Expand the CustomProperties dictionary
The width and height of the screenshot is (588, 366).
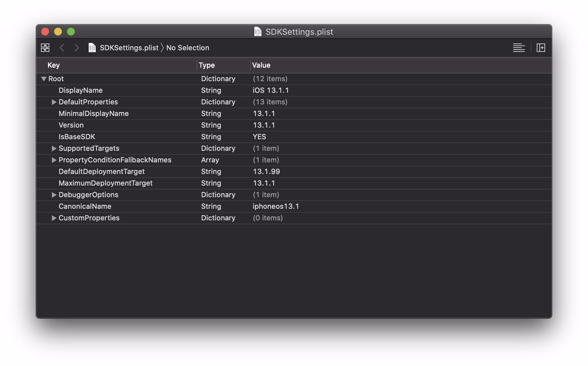[54, 218]
